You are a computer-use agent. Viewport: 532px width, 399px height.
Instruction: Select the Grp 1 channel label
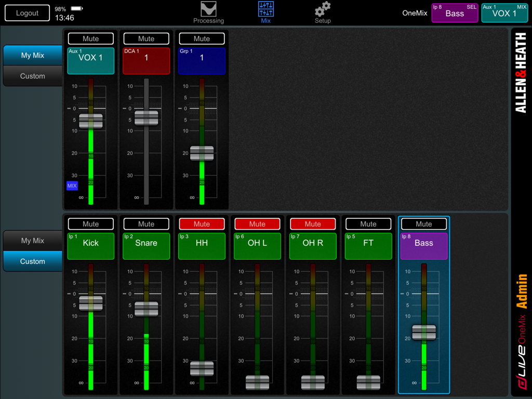click(202, 61)
